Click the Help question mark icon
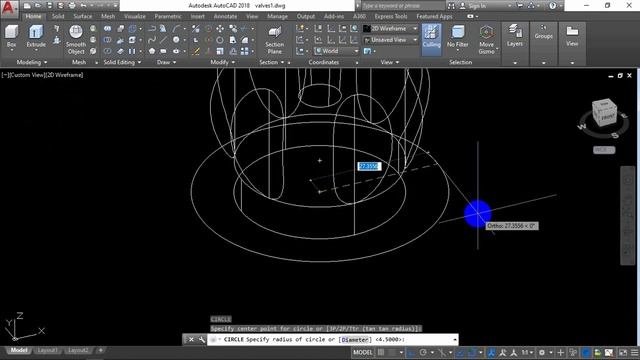This screenshot has width=640, height=360. (552, 6)
